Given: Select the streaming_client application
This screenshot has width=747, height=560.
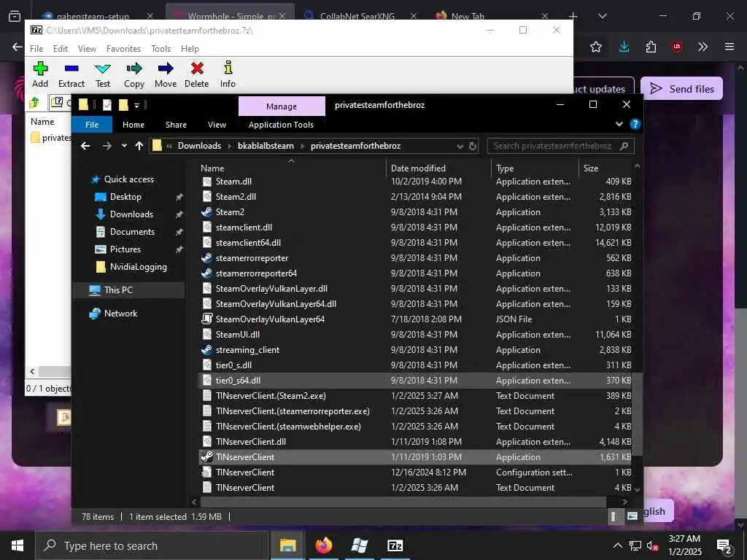Looking at the screenshot, I should pos(415,350).
